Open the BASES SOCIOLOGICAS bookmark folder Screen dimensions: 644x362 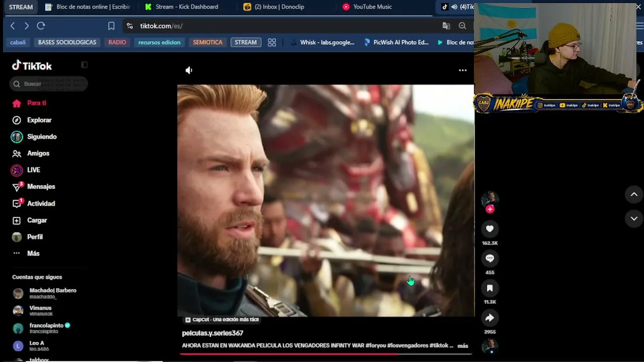67,42
